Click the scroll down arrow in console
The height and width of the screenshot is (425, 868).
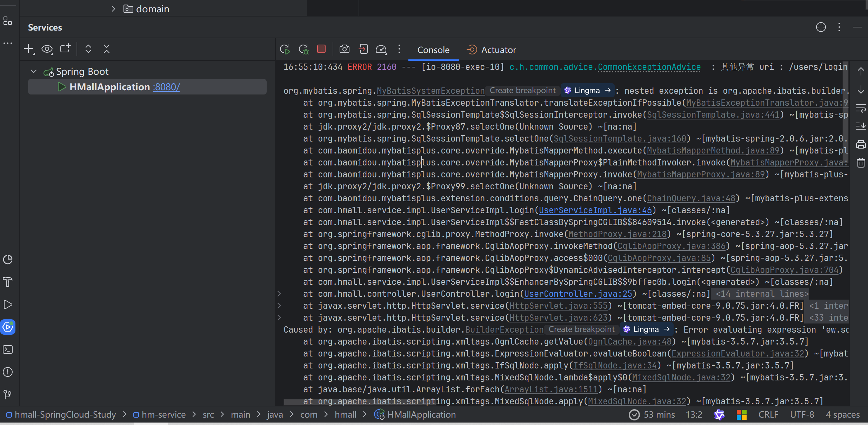tap(861, 90)
